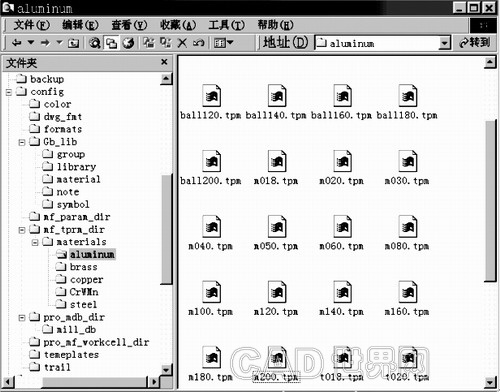Image resolution: width=500 pixels, height=392 pixels.
Task: Select the ball120.tpm file icon
Action: 211,96
